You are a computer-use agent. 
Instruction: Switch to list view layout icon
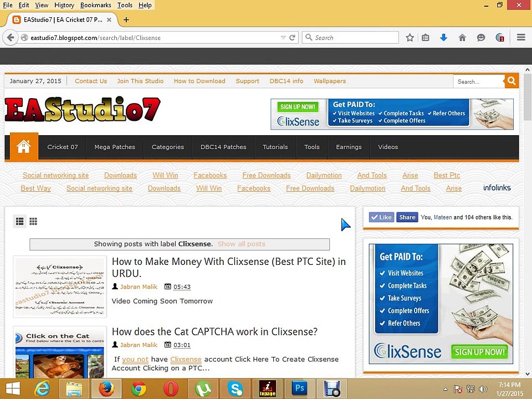point(20,222)
